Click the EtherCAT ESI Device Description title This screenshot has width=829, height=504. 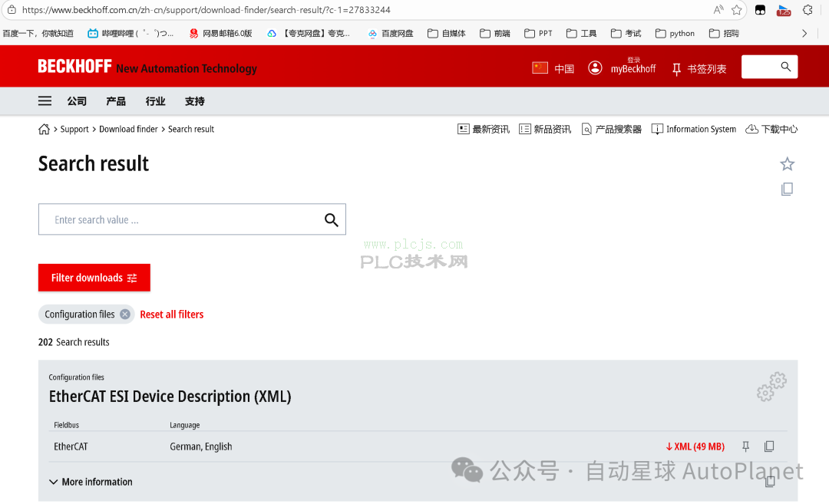tap(170, 397)
